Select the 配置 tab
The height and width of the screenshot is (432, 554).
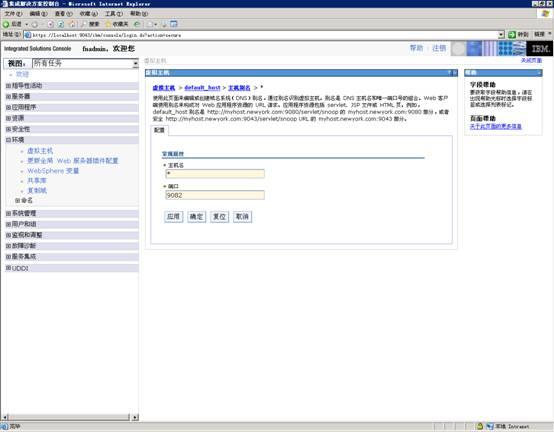pos(160,130)
